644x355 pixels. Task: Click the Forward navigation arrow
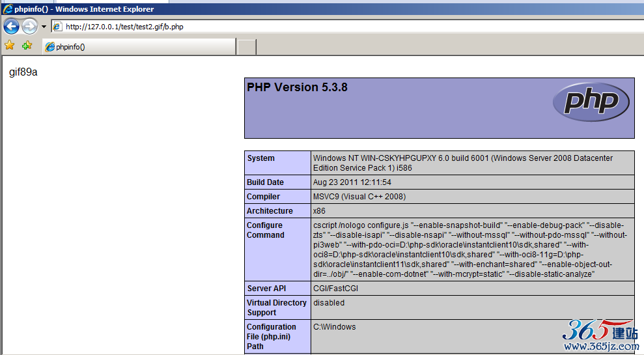pyautogui.click(x=29, y=27)
